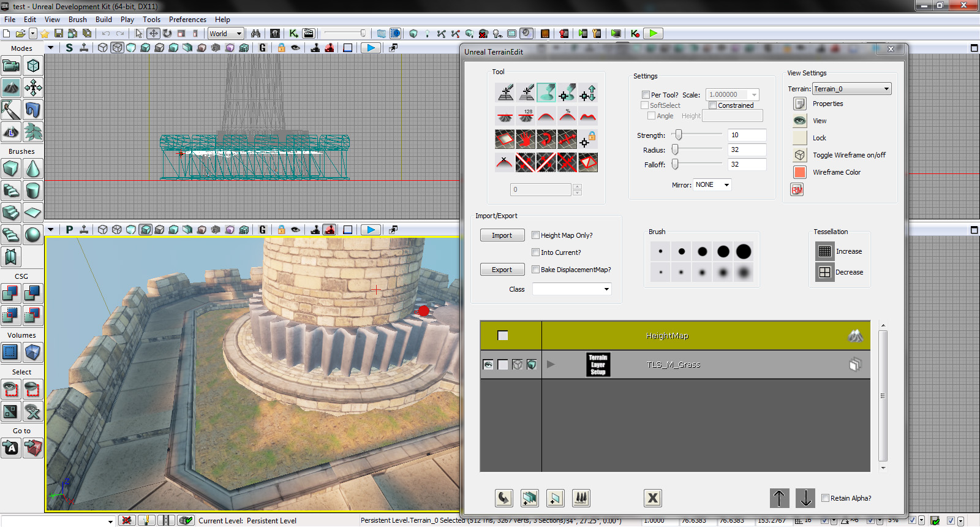The image size is (980, 527).
Task: Open the Build menu
Action: click(104, 20)
